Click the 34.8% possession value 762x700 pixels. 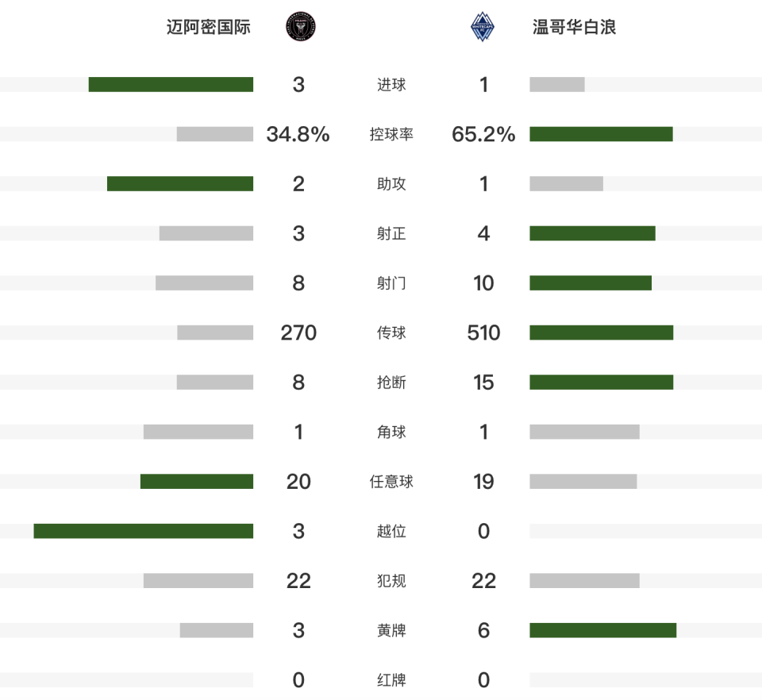tap(298, 134)
